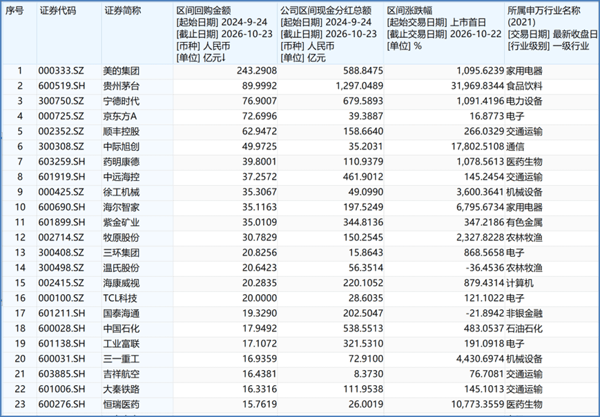Click stock name 中国石化
600x417 pixels.
click(x=121, y=328)
